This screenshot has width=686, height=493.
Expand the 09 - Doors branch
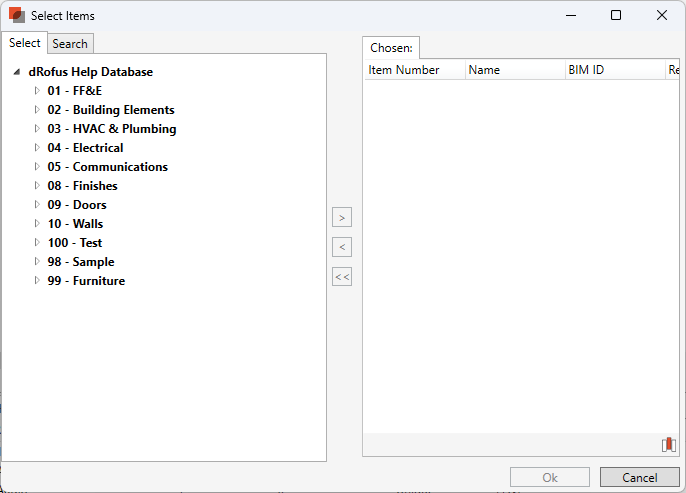(37, 205)
